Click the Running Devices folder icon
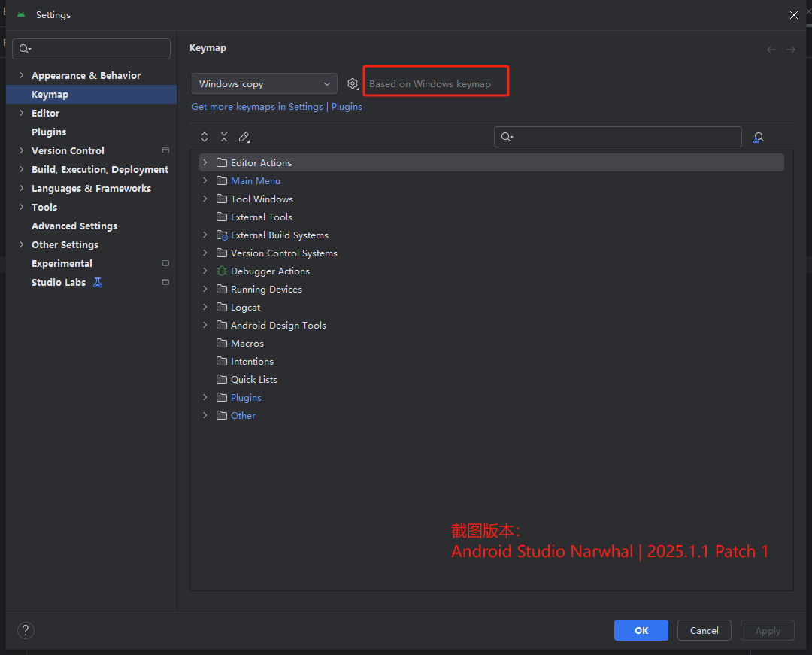 [222, 289]
